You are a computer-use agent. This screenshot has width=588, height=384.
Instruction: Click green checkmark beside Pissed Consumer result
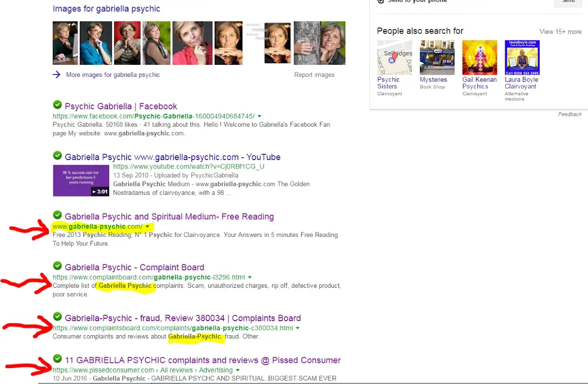pos(57,359)
